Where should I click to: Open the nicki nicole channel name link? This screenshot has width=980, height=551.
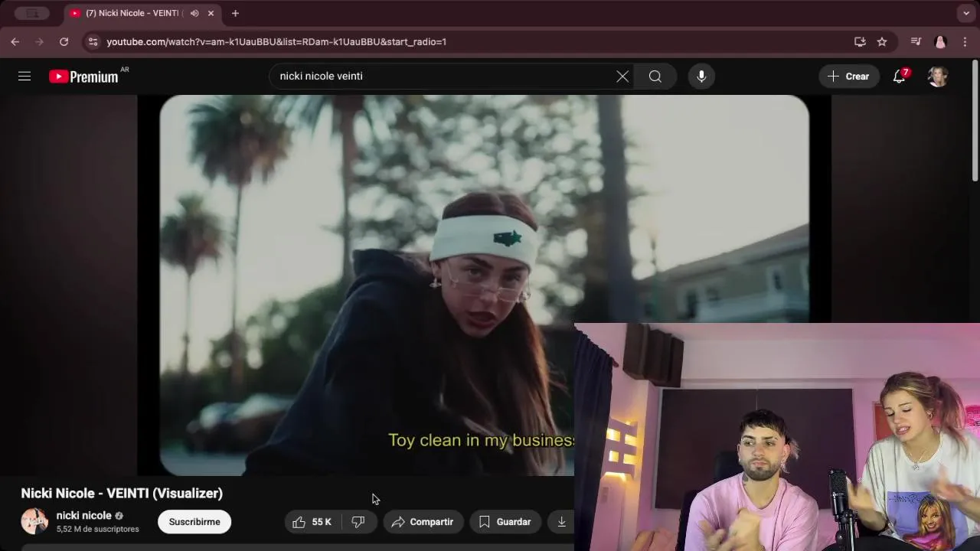click(84, 516)
